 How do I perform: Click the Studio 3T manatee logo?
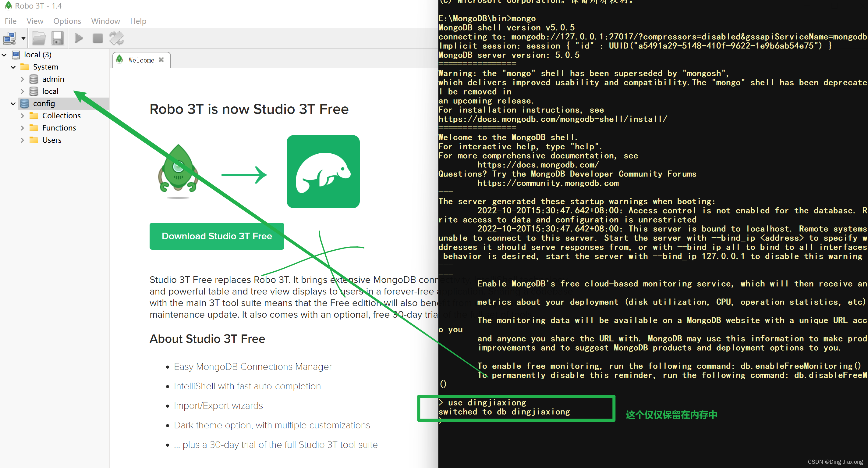[x=323, y=172]
